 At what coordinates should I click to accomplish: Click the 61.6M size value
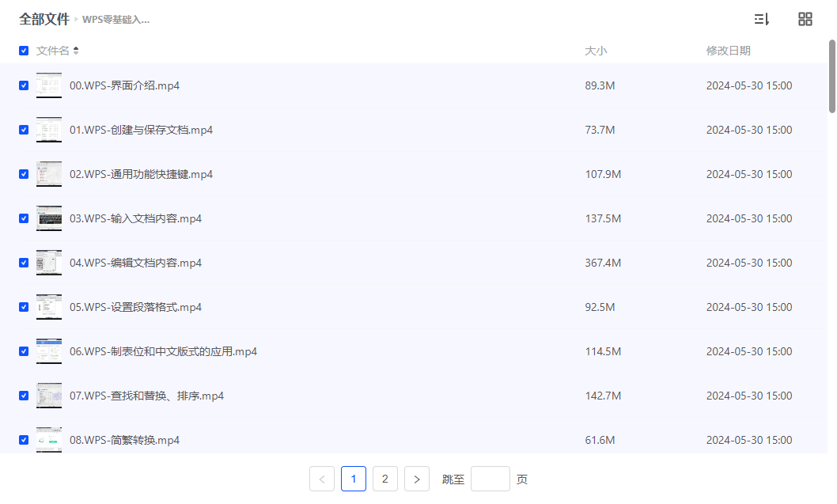[600, 440]
